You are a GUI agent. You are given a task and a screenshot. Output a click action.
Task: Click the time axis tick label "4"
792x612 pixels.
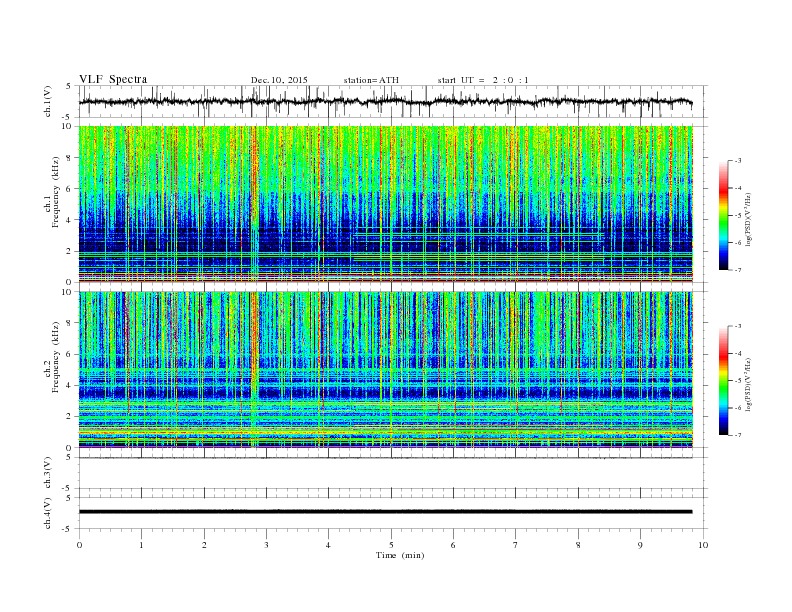point(329,545)
